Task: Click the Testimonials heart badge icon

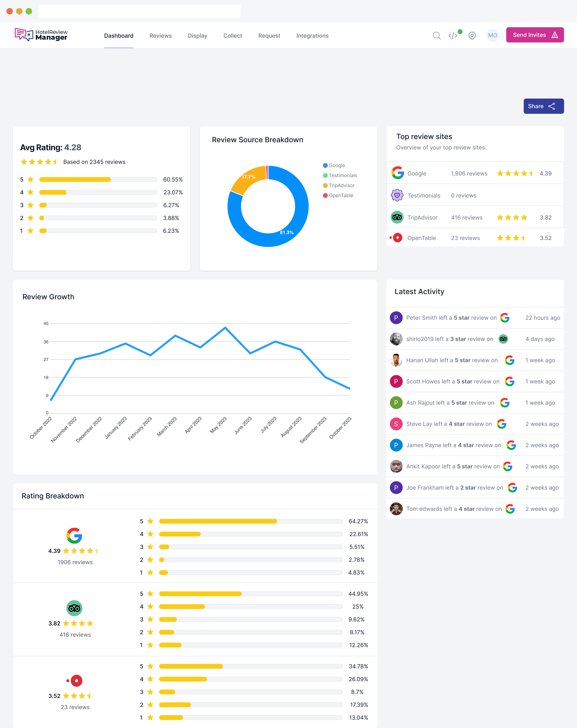Action: pos(397,195)
